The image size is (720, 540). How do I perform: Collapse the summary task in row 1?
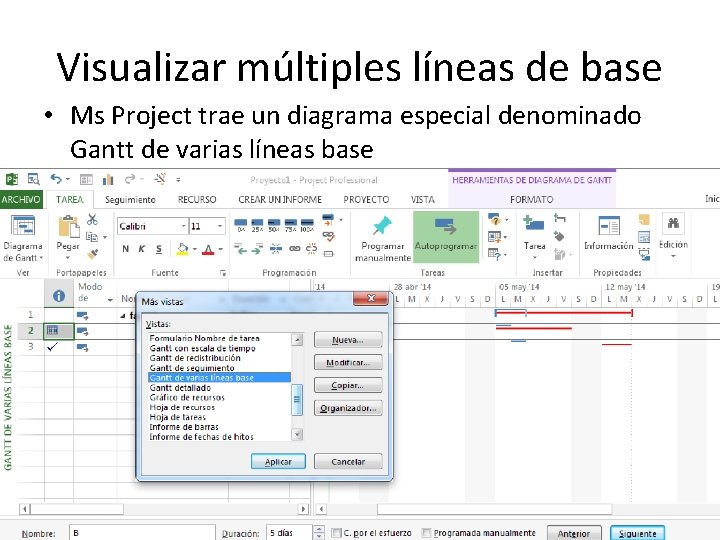click(123, 316)
